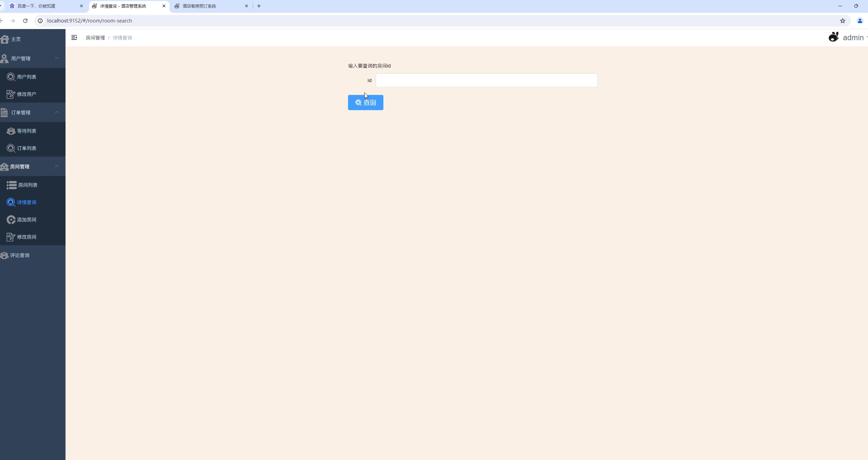The height and width of the screenshot is (460, 868).
Task: Collapse the 房间管理 submenu chevron
Action: click(57, 166)
